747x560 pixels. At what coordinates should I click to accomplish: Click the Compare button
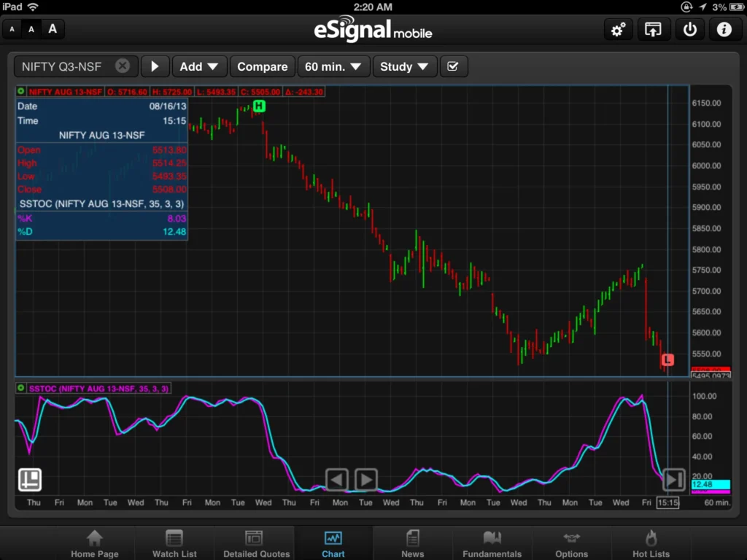[262, 66]
